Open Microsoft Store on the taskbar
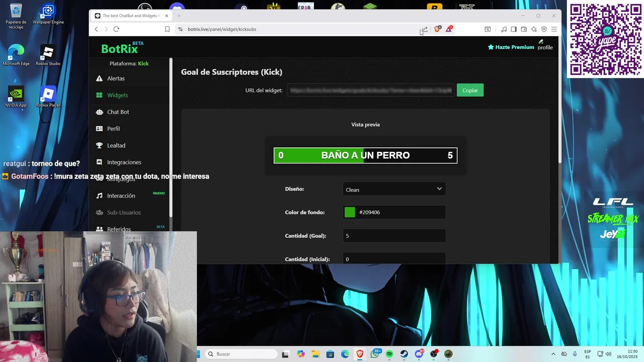Image resolution: width=644 pixels, height=362 pixels. coord(330,354)
